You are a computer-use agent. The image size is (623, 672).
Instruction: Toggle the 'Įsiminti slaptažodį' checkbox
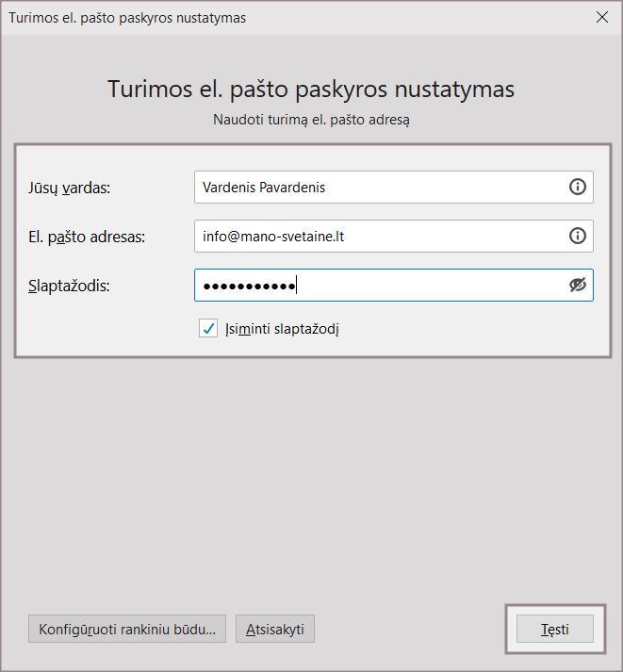(x=209, y=328)
